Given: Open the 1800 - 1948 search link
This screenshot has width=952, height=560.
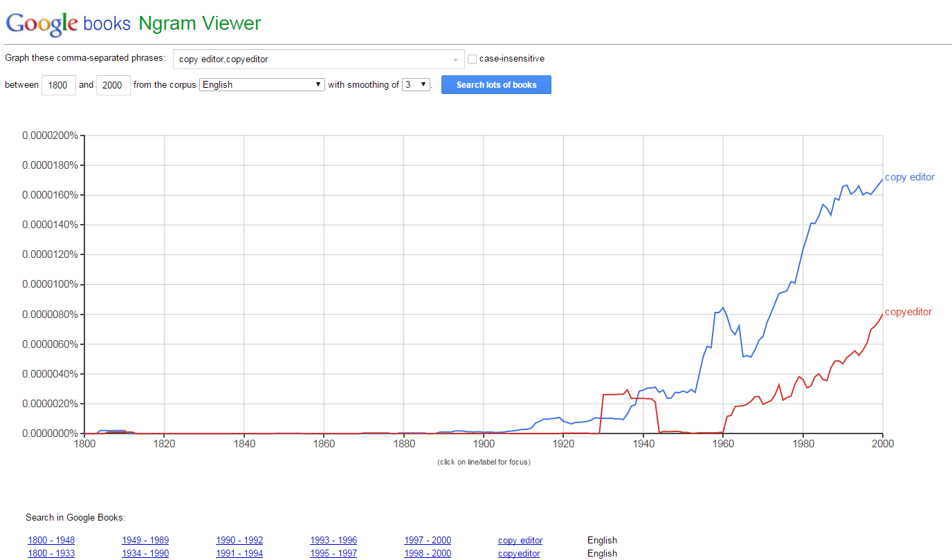Looking at the screenshot, I should tap(51, 541).
